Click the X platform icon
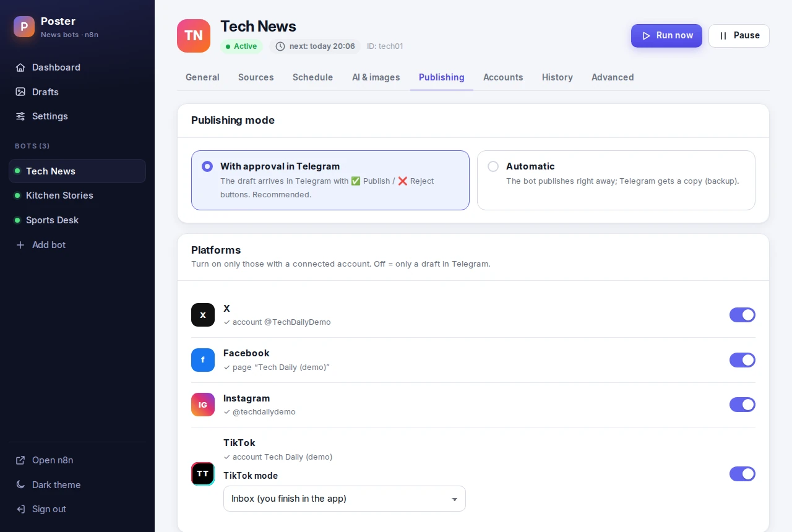The height and width of the screenshot is (532, 792). [x=203, y=315]
